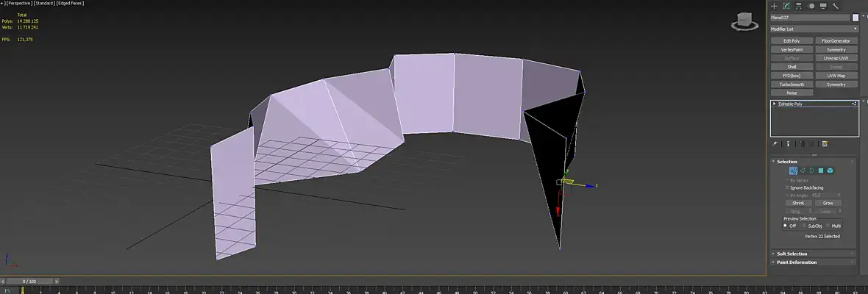
Task: Click the FloorGenerator modifier button
Action: pos(836,41)
